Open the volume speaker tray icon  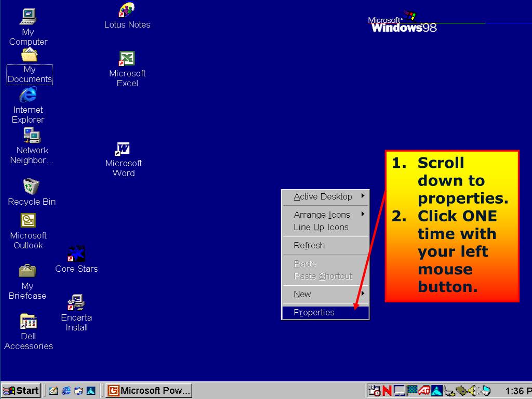click(473, 391)
